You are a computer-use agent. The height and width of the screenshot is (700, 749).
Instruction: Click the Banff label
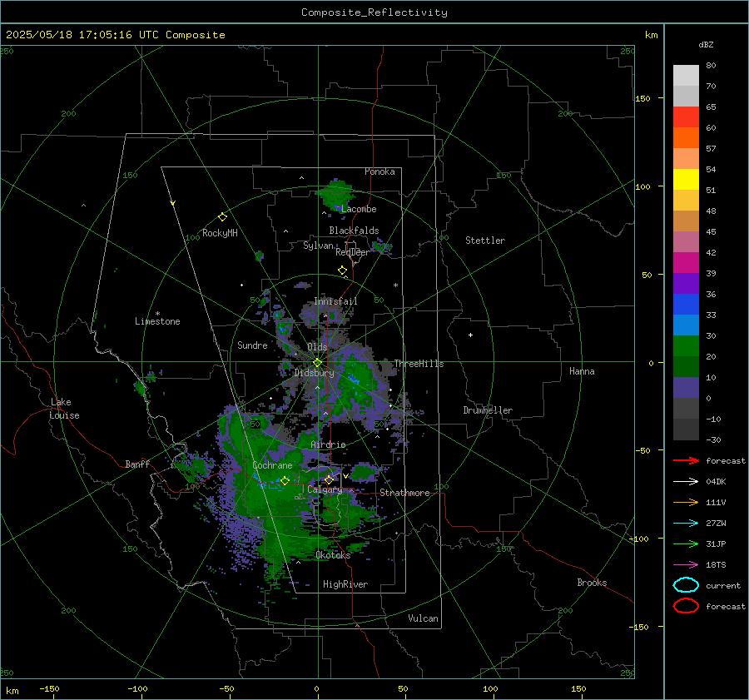pos(137,464)
